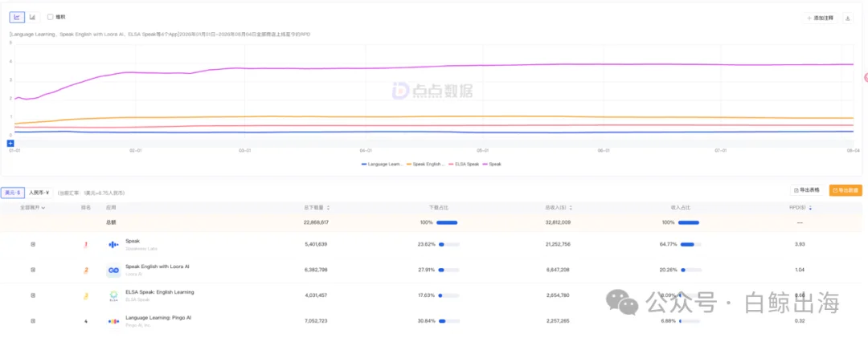Click the 导出表格 export table button
Screen dimensions: 868x338
point(807,190)
